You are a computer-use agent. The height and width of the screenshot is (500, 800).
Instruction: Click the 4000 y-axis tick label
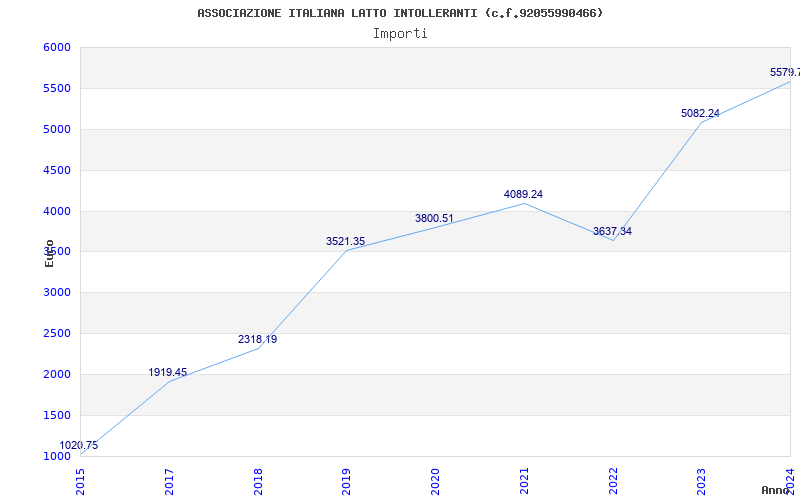(x=57, y=211)
